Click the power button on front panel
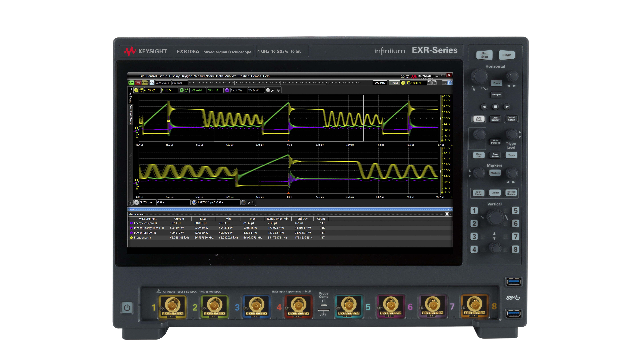 click(x=127, y=308)
